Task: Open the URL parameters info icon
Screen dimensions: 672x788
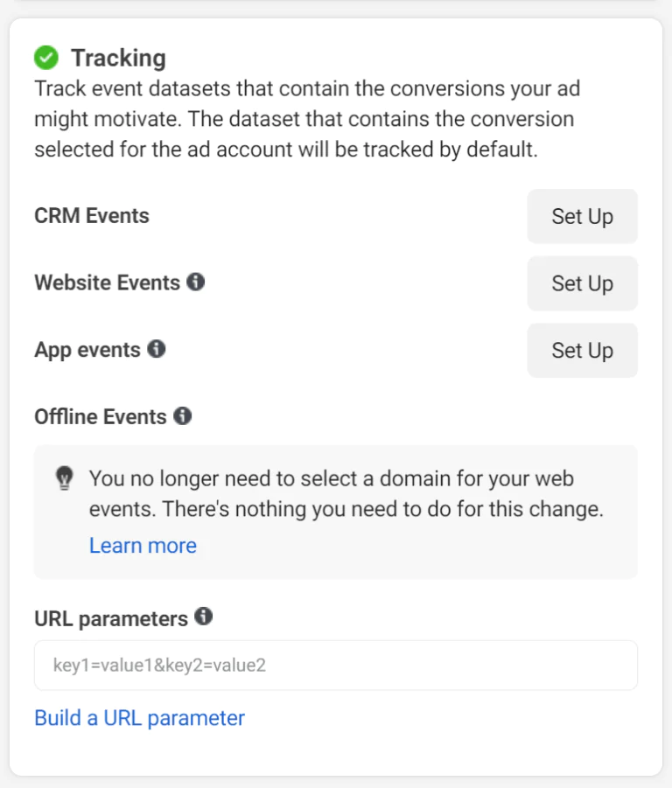Action: [x=203, y=617]
